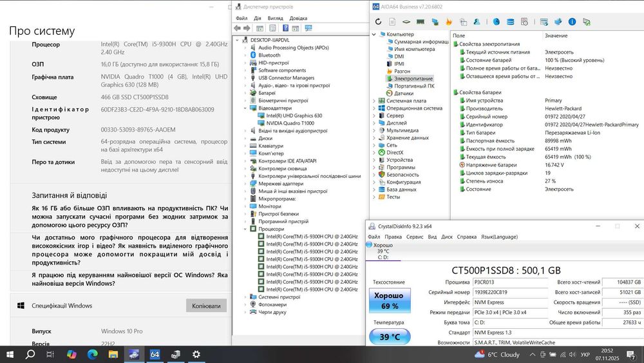644x363 pixels.
Task: Expand Хранение данных in AIDA64
Action: click(374, 138)
